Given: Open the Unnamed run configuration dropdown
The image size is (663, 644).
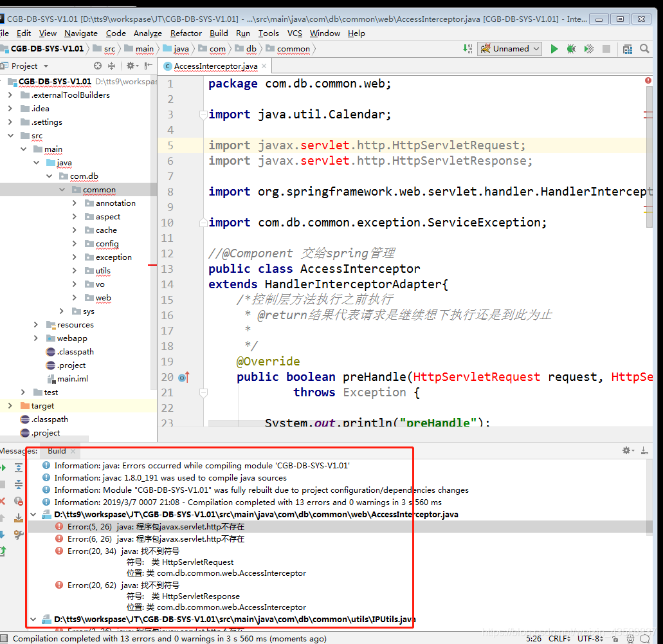Looking at the screenshot, I should coord(510,49).
